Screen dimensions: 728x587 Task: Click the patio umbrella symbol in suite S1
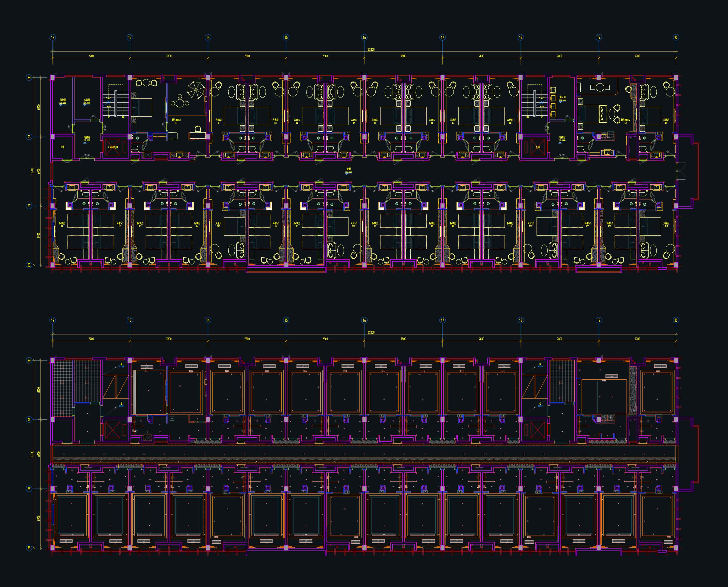click(196, 90)
